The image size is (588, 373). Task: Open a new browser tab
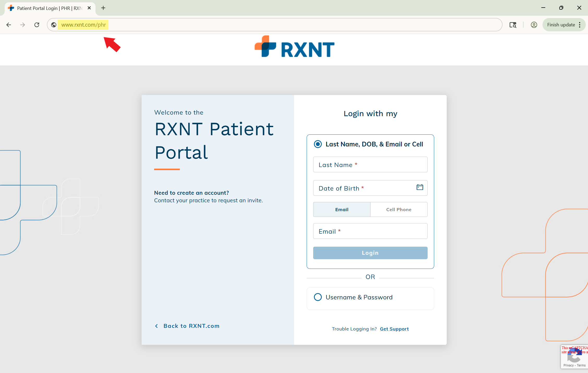[103, 8]
